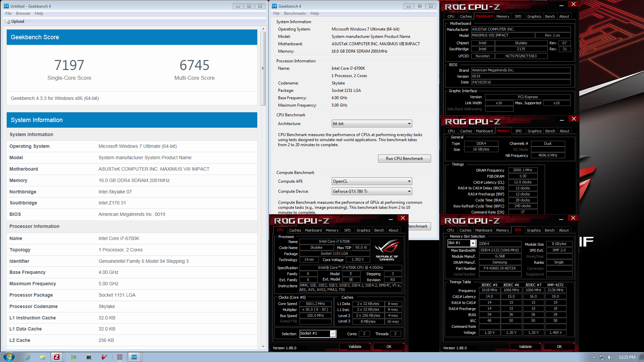Click the scrollbar up arrow in Geekbench results

263,29
